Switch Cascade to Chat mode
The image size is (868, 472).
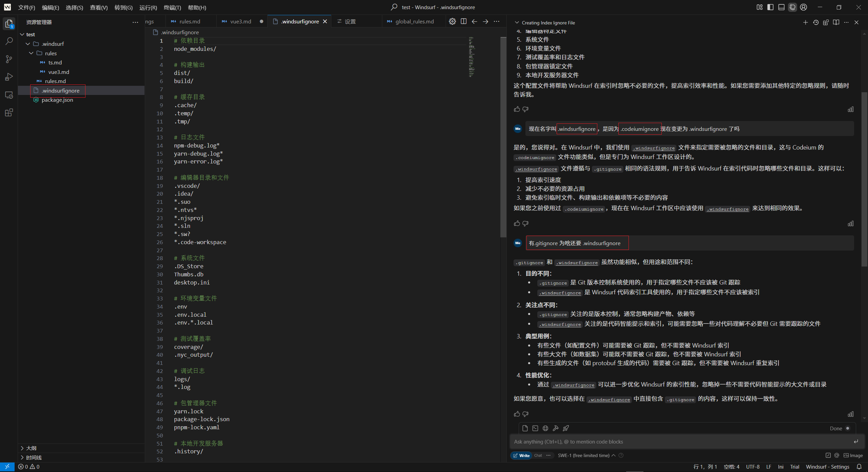(x=538, y=455)
